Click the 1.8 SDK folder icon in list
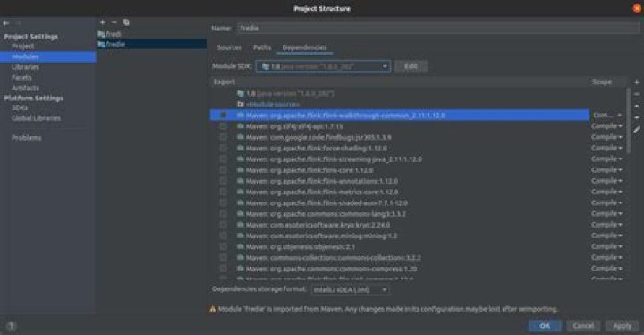 point(241,94)
